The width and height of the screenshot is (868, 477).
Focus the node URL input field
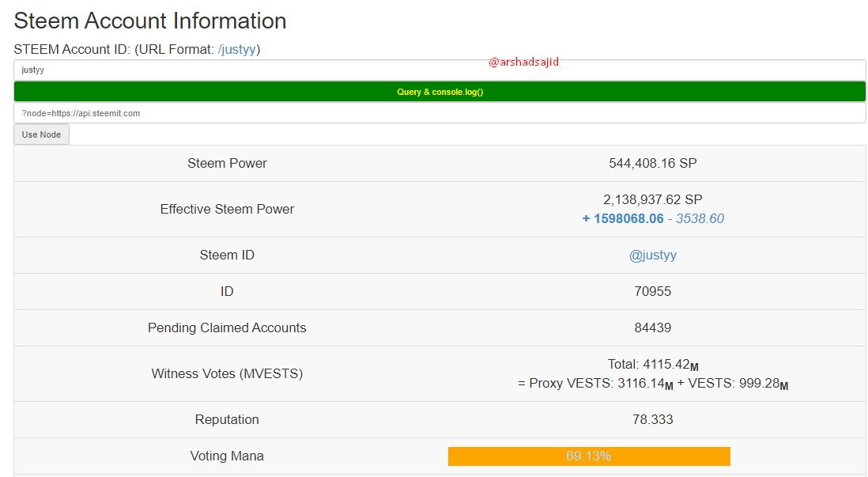pos(440,113)
